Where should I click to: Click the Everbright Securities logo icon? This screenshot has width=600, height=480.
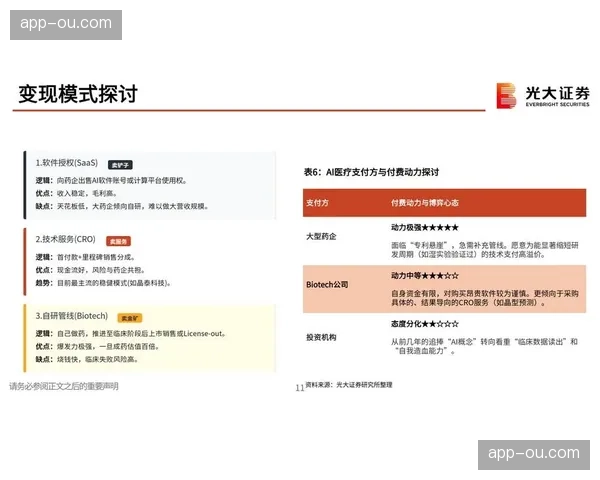click(506, 96)
